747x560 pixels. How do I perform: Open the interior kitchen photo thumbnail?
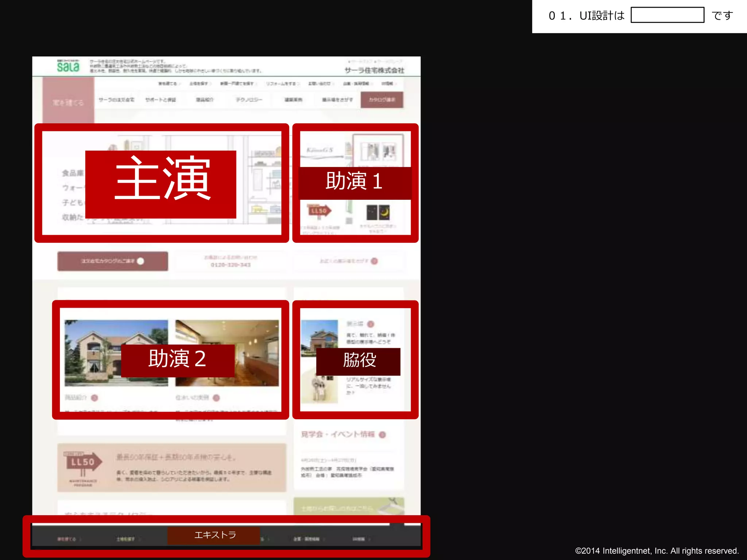pos(227,353)
